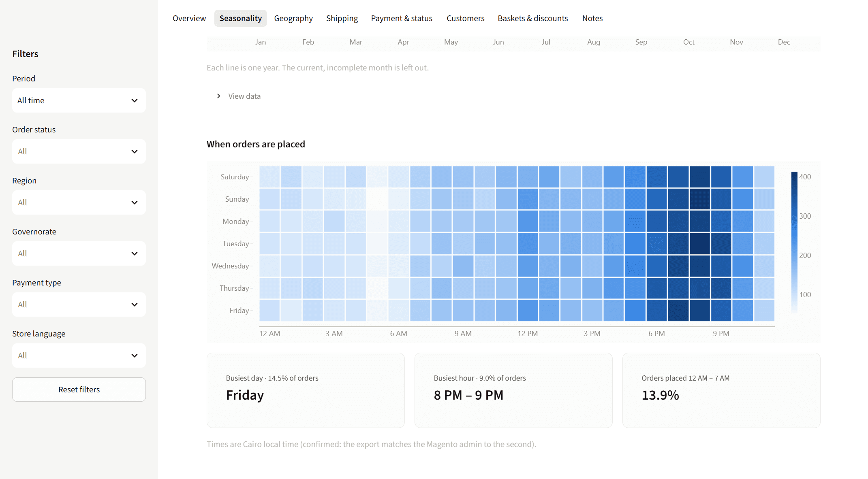Click the Friday row label on heatmap
This screenshot has width=868, height=479.
tap(239, 311)
